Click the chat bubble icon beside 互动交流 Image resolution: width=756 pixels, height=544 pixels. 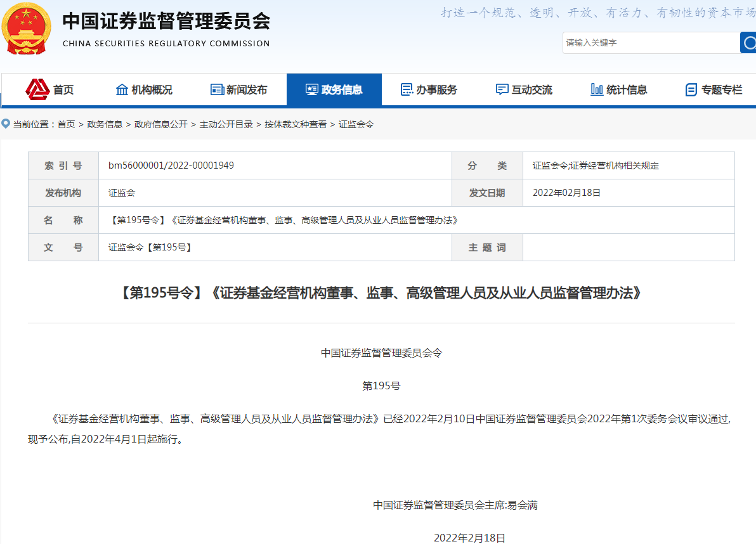(503, 89)
